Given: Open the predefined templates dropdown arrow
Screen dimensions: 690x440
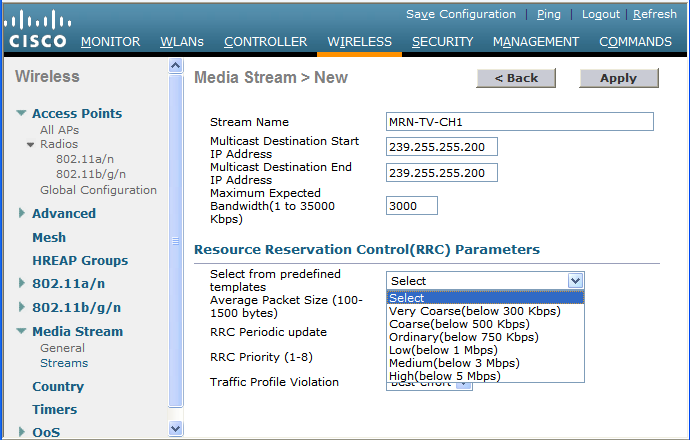Looking at the screenshot, I should [x=574, y=281].
